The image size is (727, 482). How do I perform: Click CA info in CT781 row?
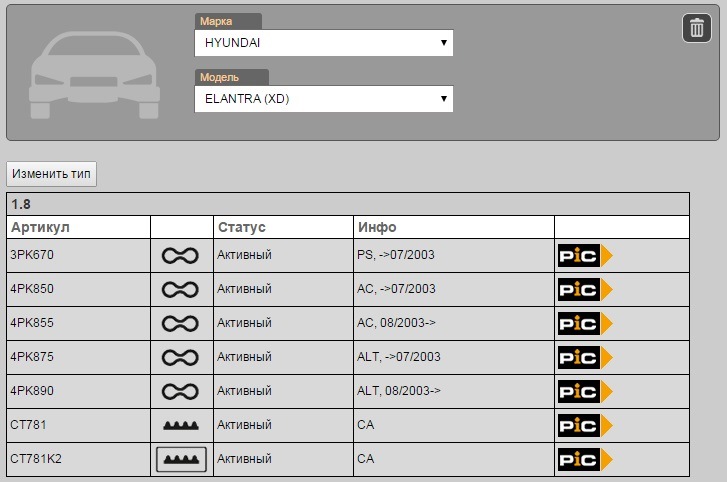click(x=365, y=425)
